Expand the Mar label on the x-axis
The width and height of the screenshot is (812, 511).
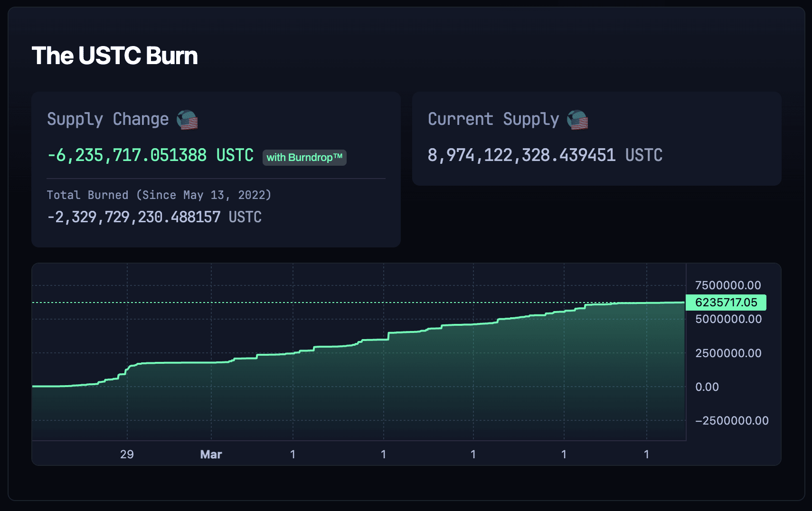click(211, 454)
